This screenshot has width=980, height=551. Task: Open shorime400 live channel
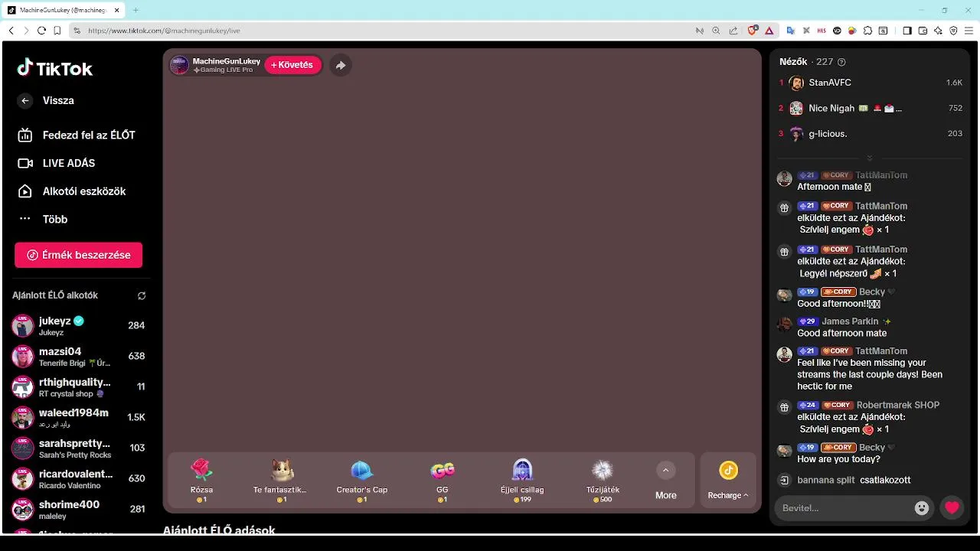pyautogui.click(x=78, y=510)
